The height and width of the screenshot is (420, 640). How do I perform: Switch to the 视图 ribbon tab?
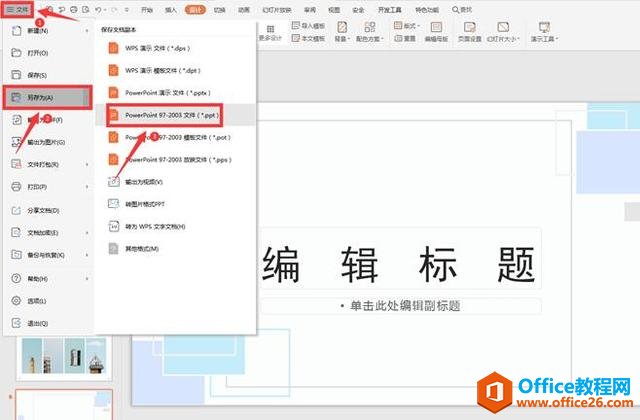[334, 9]
